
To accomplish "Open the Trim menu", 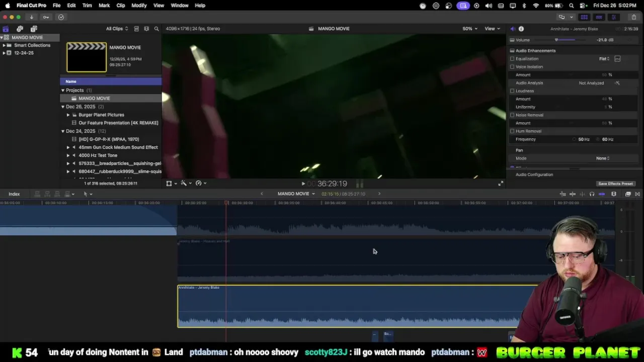I will click(87, 6).
